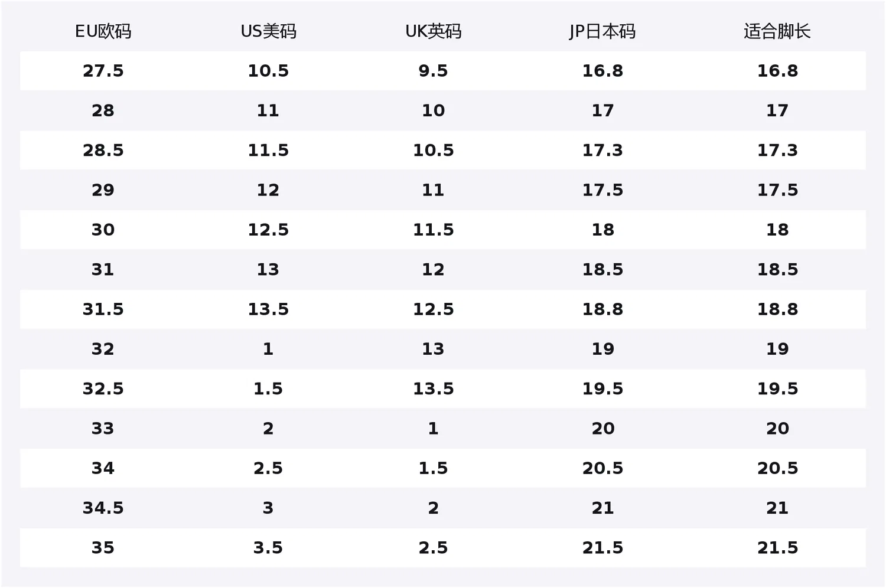Select foot length 17.3 cell
This screenshot has height=588, width=886.
tap(777, 151)
